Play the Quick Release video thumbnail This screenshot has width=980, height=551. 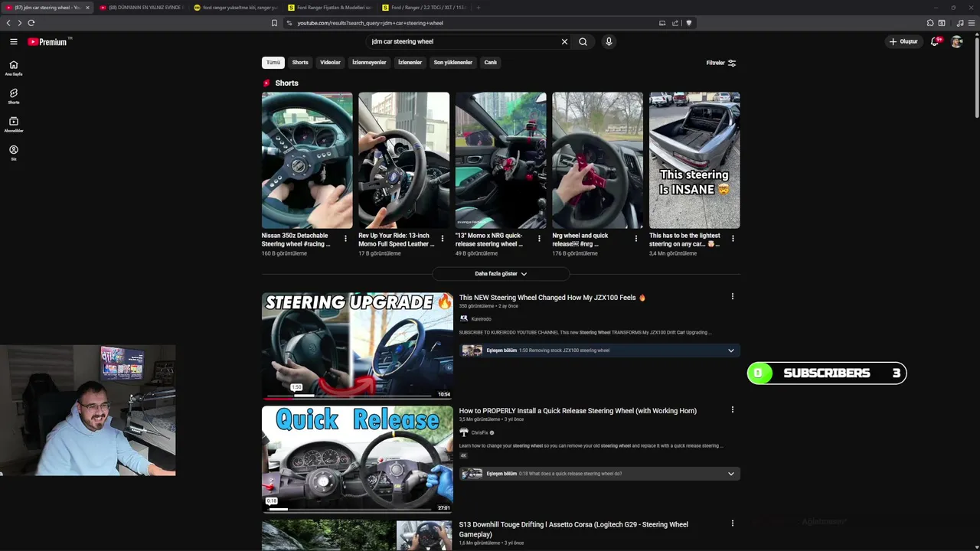coord(357,459)
